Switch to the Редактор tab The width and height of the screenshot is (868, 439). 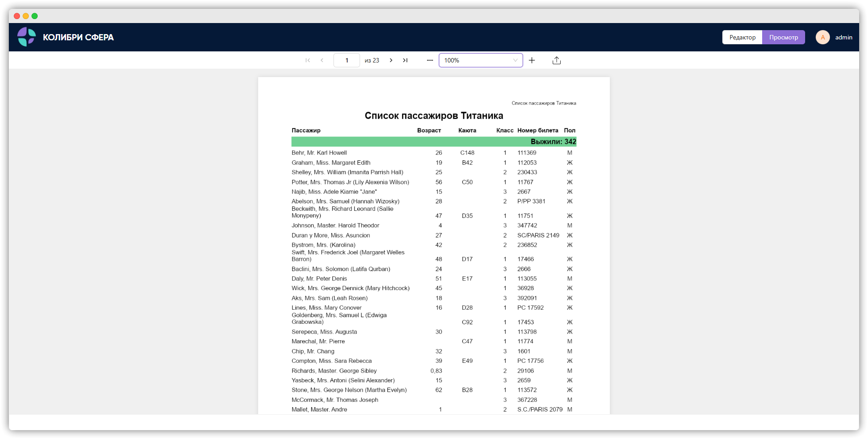click(742, 37)
